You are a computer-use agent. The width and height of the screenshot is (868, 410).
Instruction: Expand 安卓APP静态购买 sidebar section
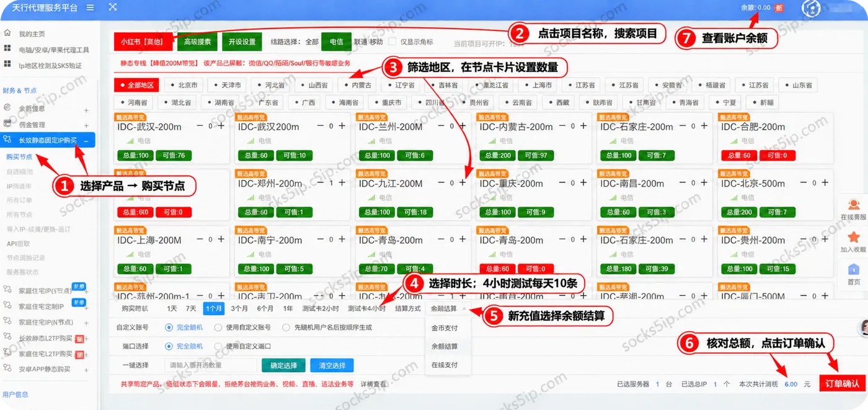[x=86, y=370]
